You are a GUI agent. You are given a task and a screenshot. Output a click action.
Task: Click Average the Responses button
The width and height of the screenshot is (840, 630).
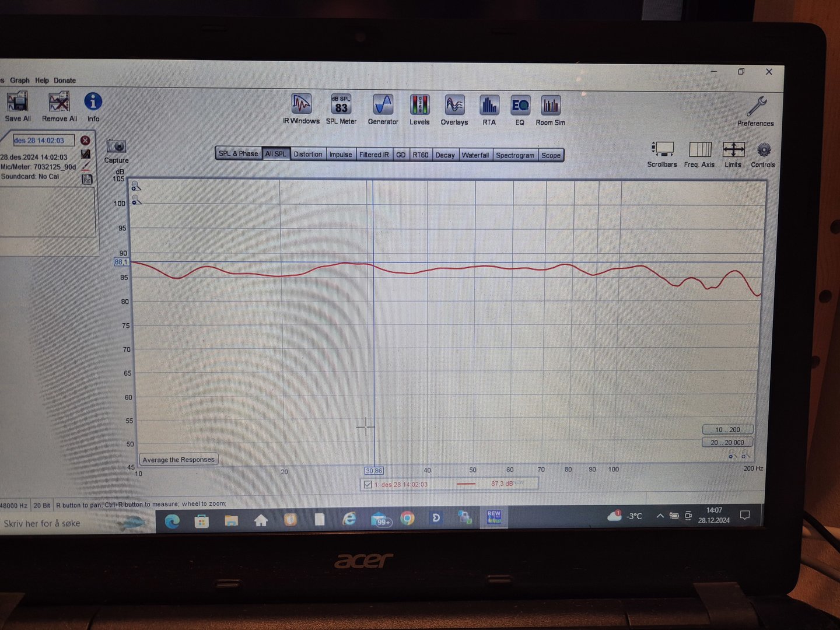coord(178,460)
